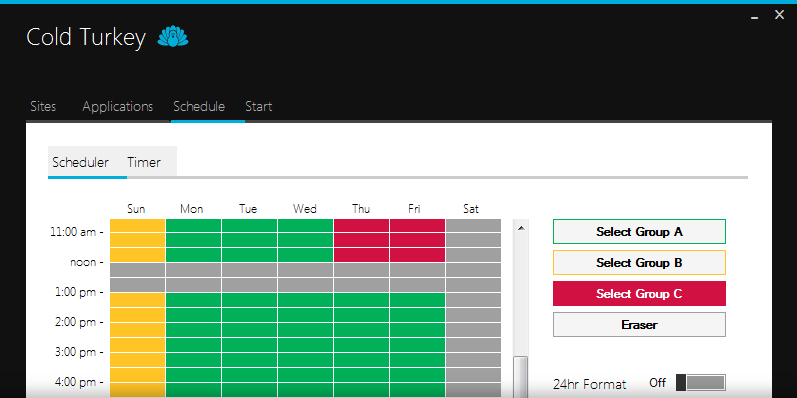Click the 4:00 pm time label
797x398 pixels.
pyautogui.click(x=75, y=382)
